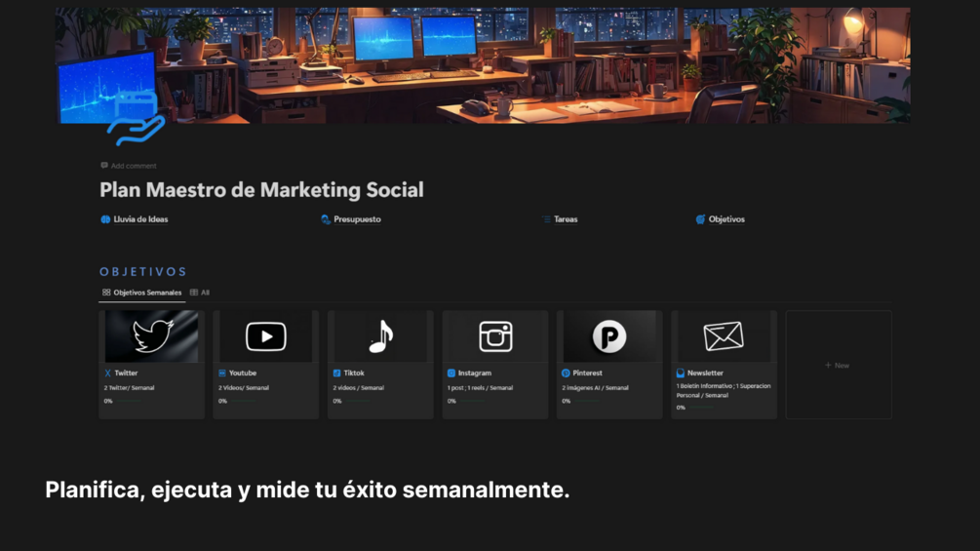Click the X icon on the Twitter card
Viewport: 980px width, 551px height.
tap(107, 373)
